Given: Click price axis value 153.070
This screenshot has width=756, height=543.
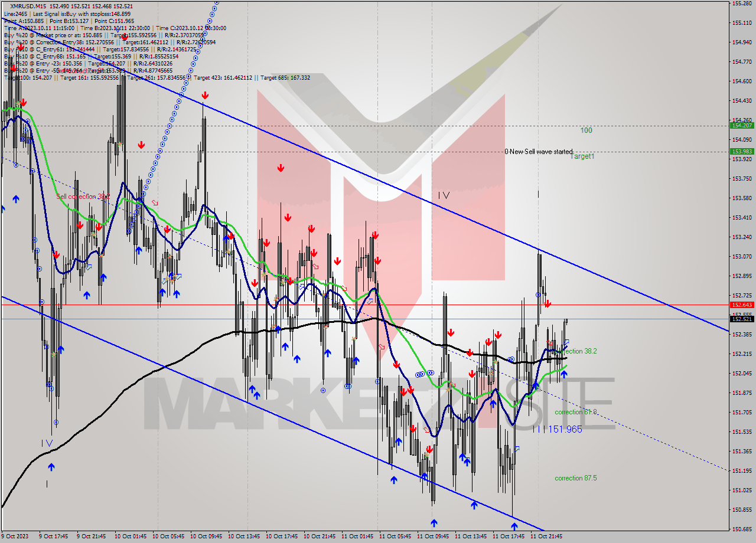Looking at the screenshot, I should [x=742, y=256].
